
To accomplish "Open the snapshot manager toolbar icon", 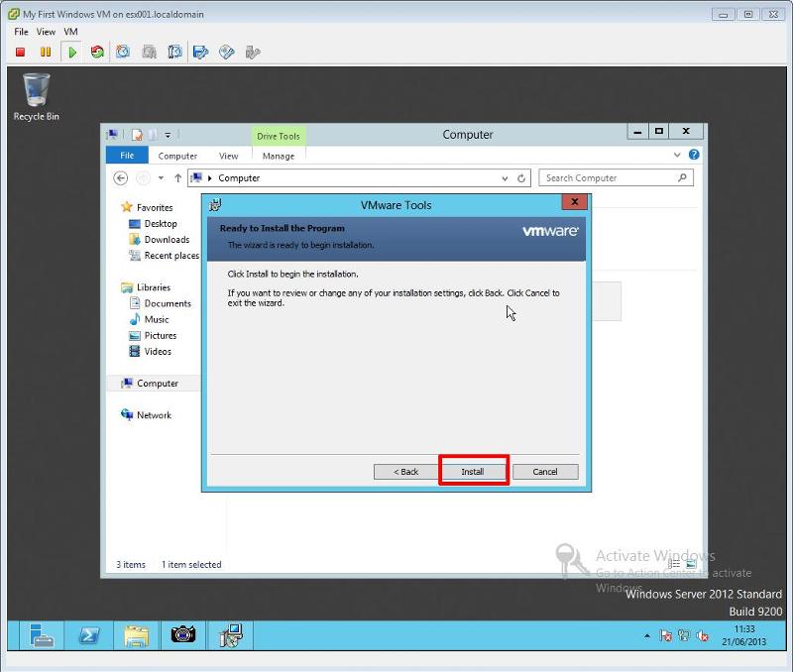I will coord(175,52).
